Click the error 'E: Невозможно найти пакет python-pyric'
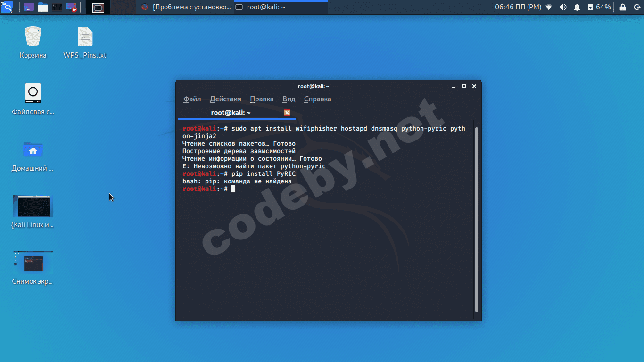 pos(254,166)
